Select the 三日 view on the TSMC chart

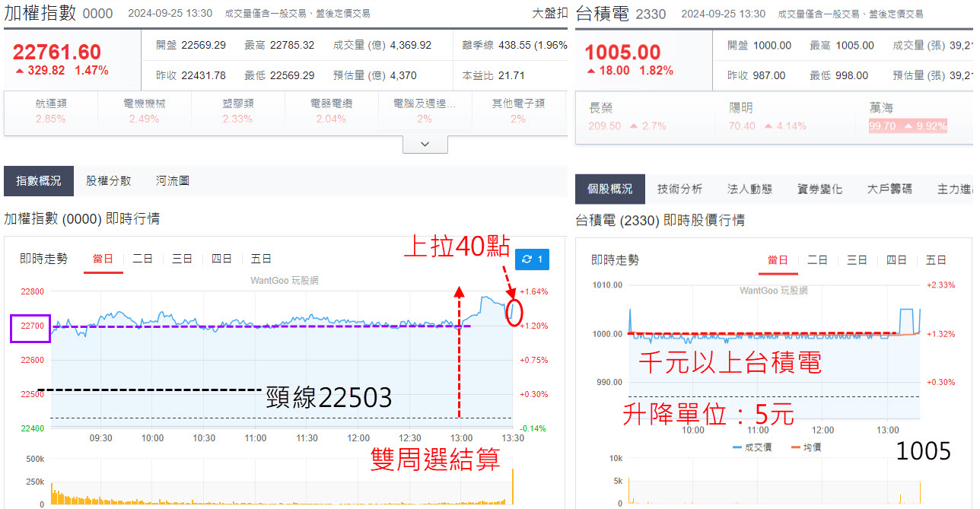[857, 259]
